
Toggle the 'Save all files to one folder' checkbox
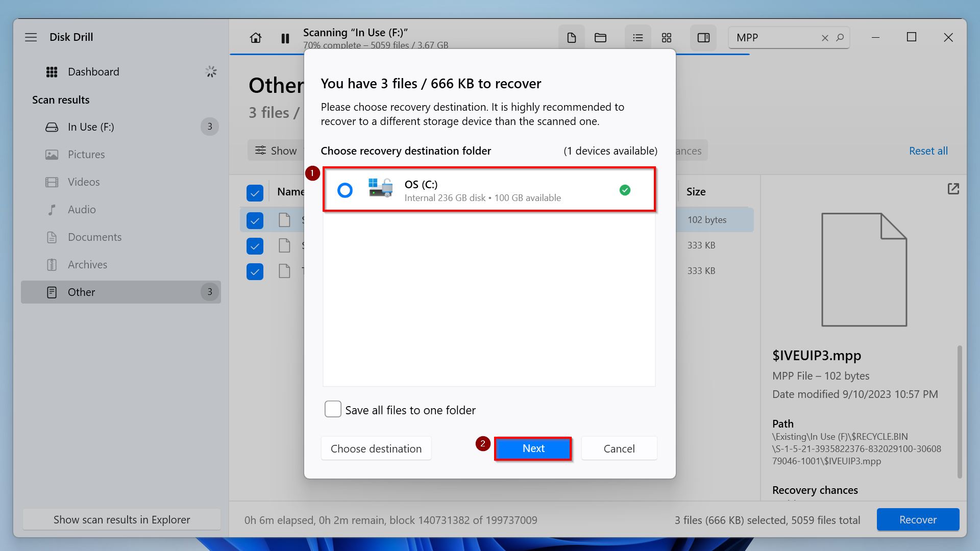(331, 409)
